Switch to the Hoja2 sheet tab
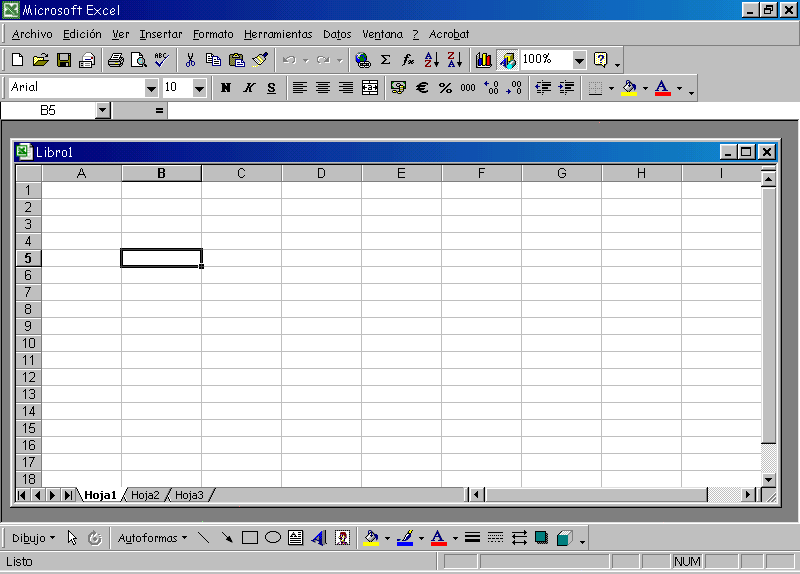 point(145,495)
